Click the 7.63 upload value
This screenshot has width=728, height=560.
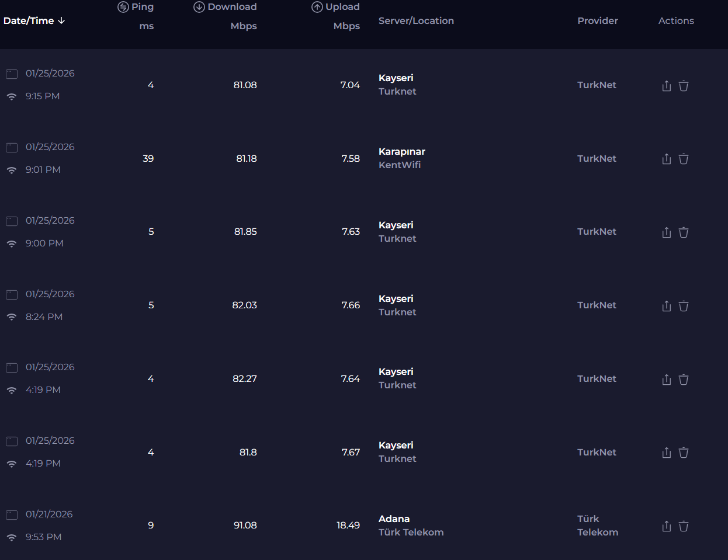pos(351,231)
